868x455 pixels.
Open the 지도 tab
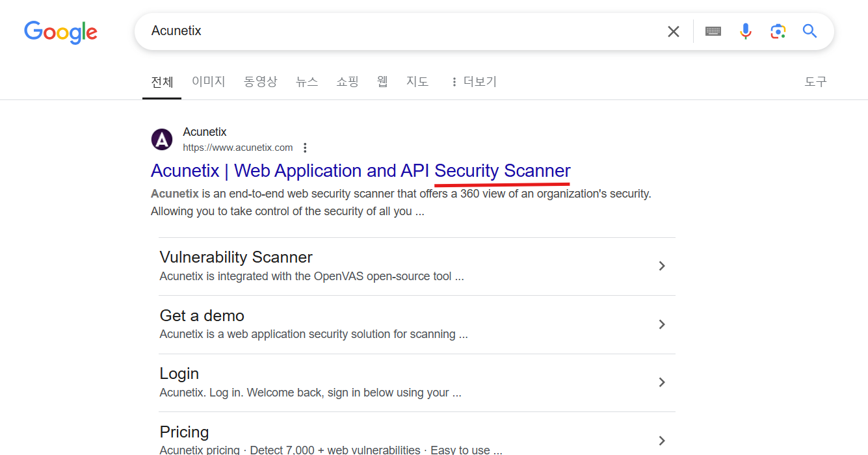pyautogui.click(x=417, y=82)
